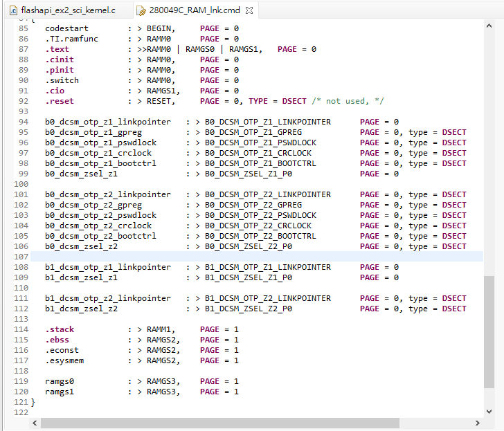Click 'b0_dcsm_otp_z1_crclock' section
The width and height of the screenshot is (504, 431).
pos(98,153)
